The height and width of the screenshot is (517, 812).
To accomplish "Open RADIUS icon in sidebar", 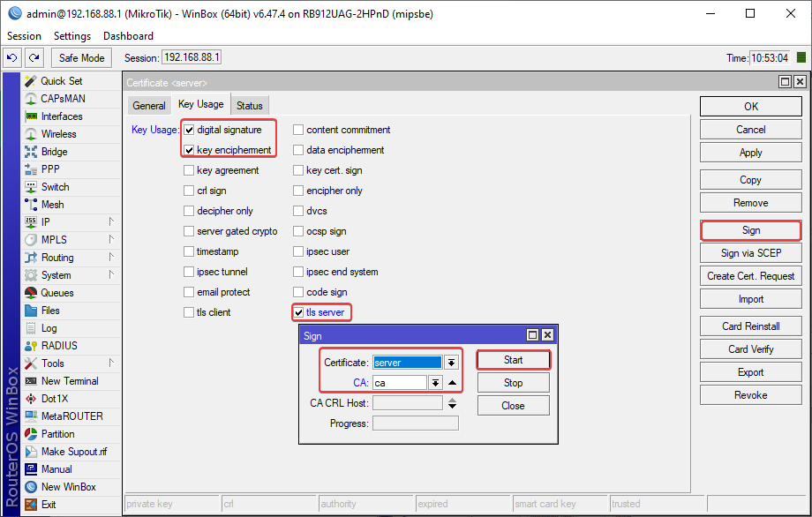I will (31, 346).
